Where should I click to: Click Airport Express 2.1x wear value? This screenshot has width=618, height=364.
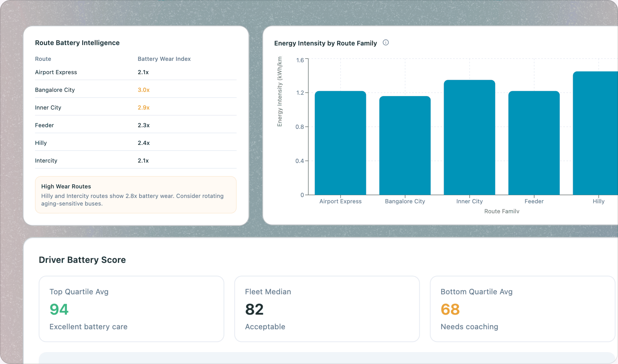pyautogui.click(x=143, y=72)
